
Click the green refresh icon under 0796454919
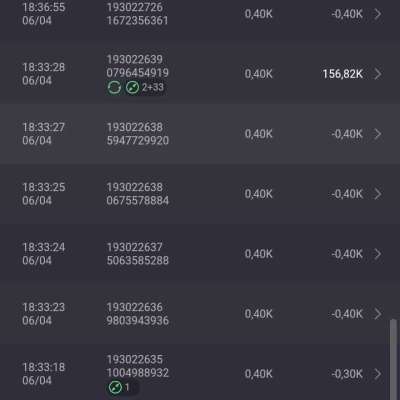click(114, 88)
